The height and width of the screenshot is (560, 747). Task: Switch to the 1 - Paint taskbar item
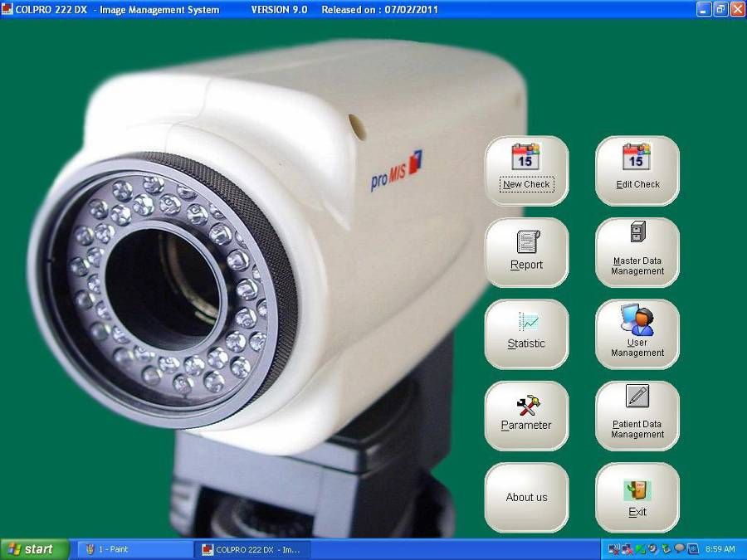tap(133, 549)
